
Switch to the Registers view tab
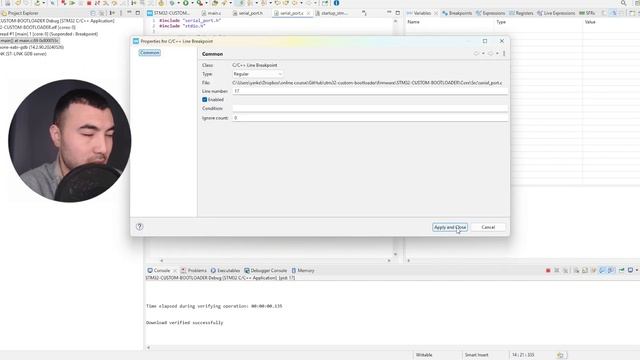521,13
